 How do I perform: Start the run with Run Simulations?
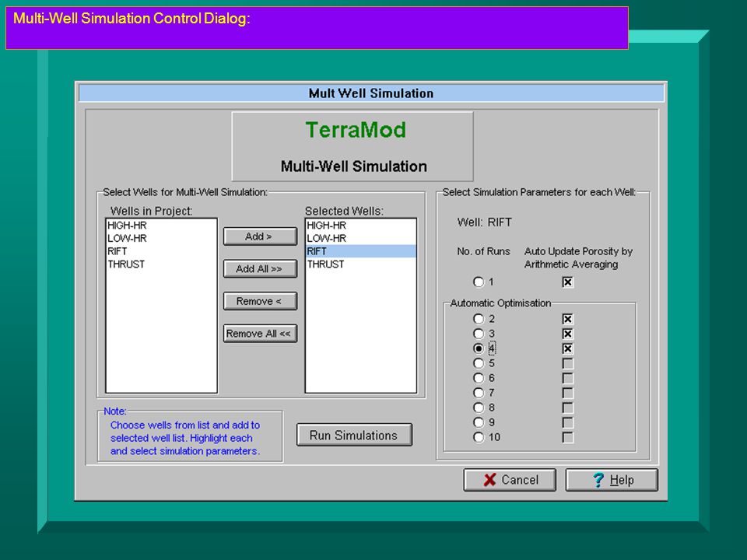[x=354, y=435]
